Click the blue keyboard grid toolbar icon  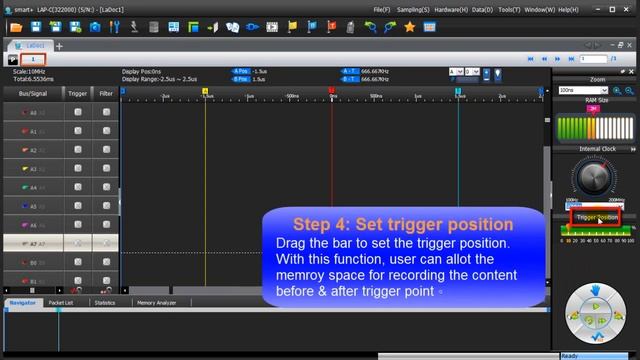tap(429, 27)
